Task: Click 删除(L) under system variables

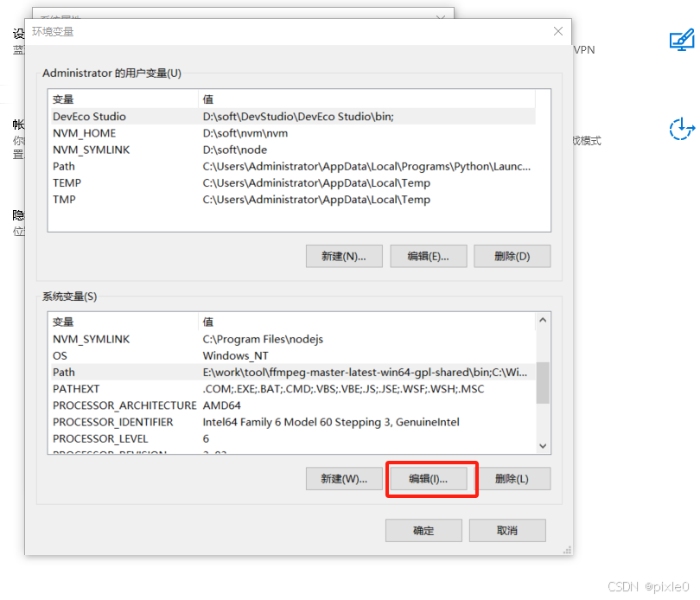Action: [512, 478]
